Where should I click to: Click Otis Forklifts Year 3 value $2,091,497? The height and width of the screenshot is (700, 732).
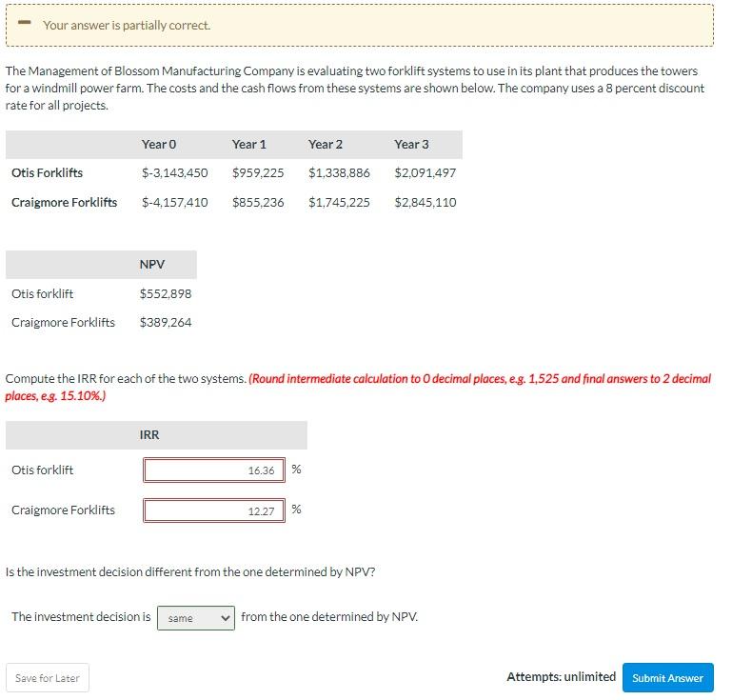(x=425, y=172)
